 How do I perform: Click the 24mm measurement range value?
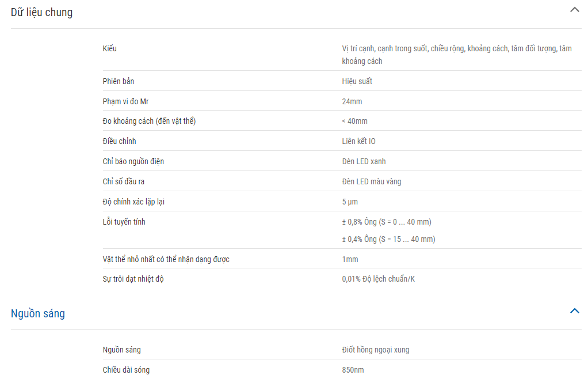point(352,101)
